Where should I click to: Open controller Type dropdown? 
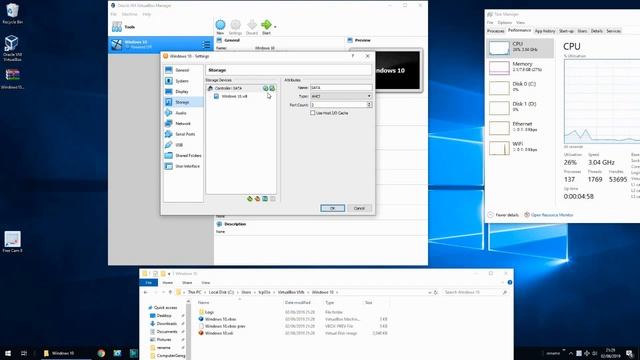pyautogui.click(x=341, y=96)
